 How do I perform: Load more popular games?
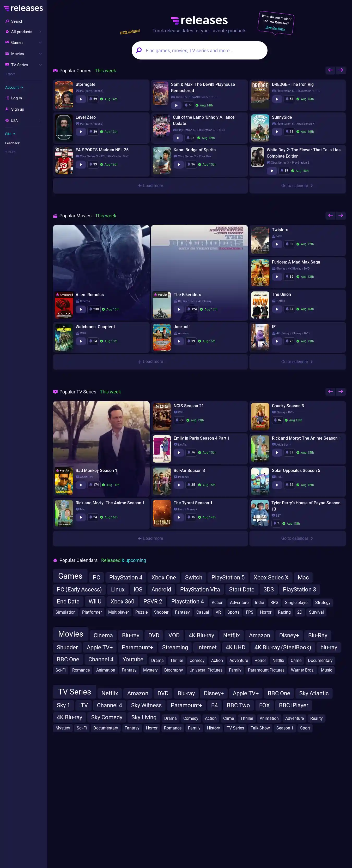click(x=150, y=186)
